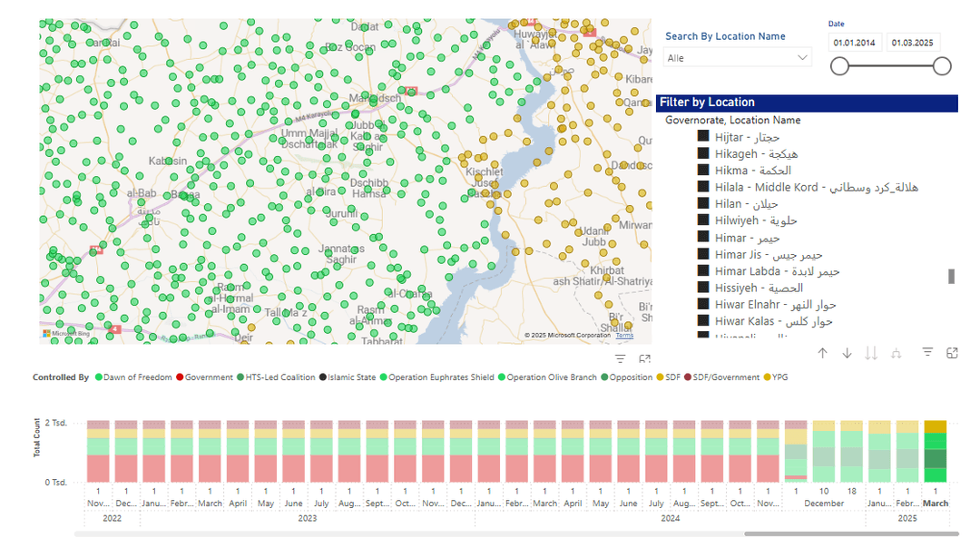Tick the Himar Labda checkbox
The image size is (980, 538).
pyautogui.click(x=702, y=271)
